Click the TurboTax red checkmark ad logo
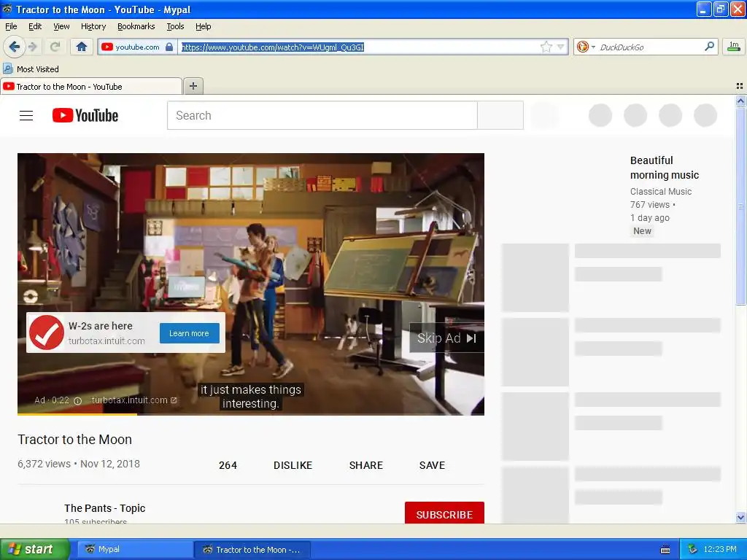747x560 pixels. coord(46,332)
